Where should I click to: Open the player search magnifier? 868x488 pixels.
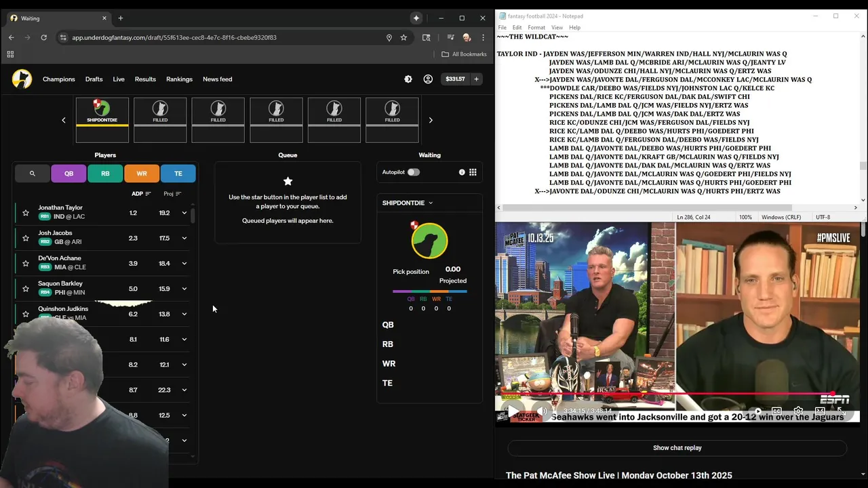(32, 174)
